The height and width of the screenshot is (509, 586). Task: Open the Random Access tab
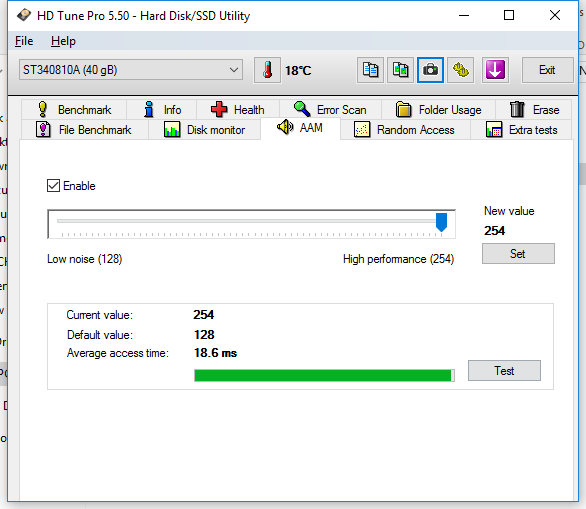(x=405, y=130)
